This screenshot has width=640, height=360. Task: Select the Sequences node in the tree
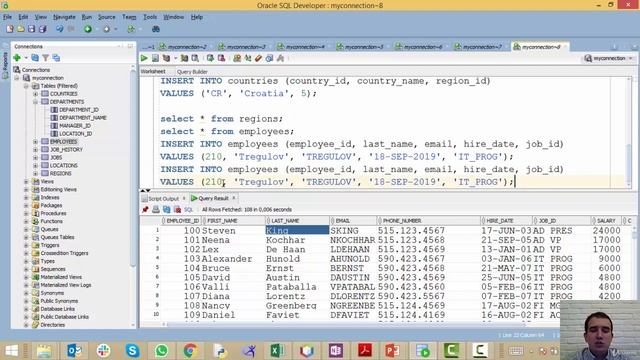tap(53, 269)
